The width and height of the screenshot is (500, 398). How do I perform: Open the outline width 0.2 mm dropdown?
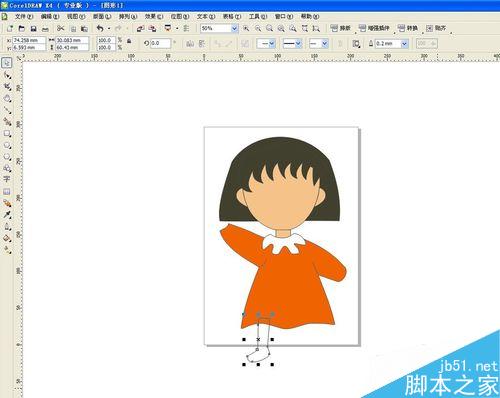[x=404, y=44]
